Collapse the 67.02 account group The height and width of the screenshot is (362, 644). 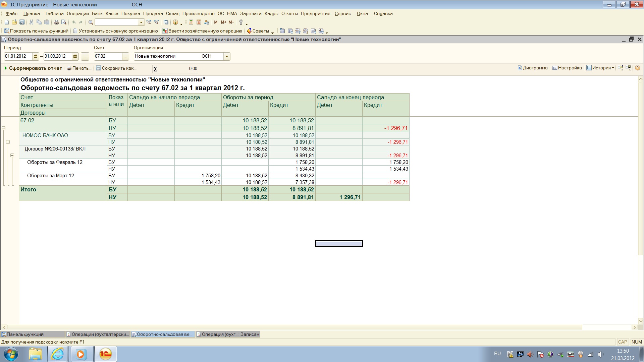click(x=4, y=128)
